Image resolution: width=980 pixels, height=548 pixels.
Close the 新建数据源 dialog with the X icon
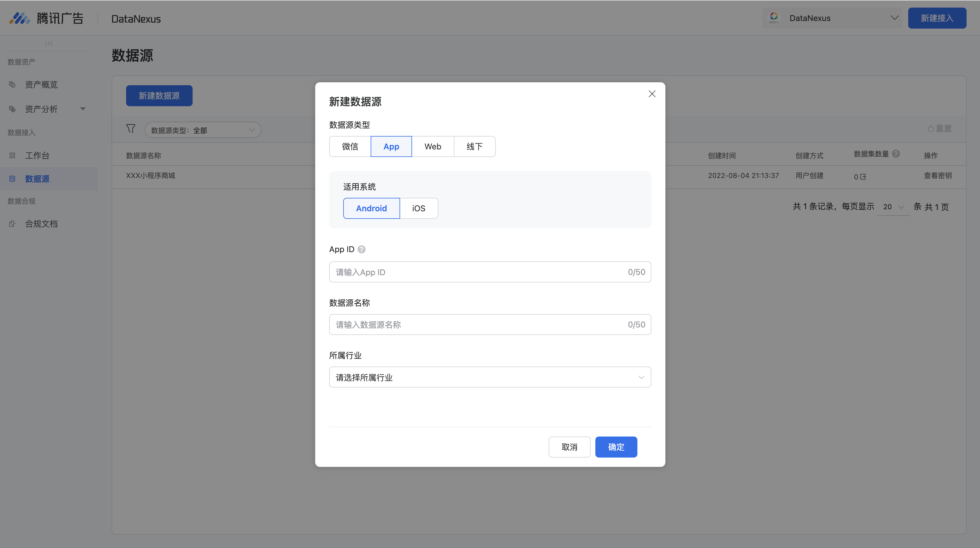pos(652,94)
